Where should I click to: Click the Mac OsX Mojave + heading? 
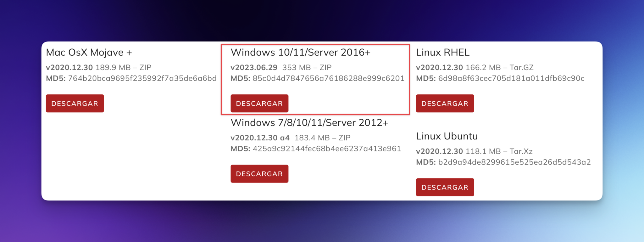click(89, 52)
